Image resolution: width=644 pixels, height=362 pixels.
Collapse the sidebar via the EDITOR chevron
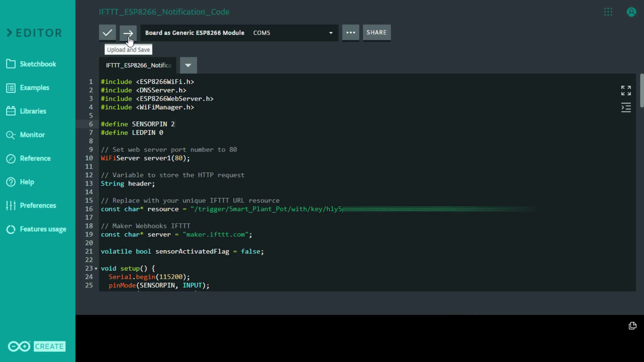(10, 33)
